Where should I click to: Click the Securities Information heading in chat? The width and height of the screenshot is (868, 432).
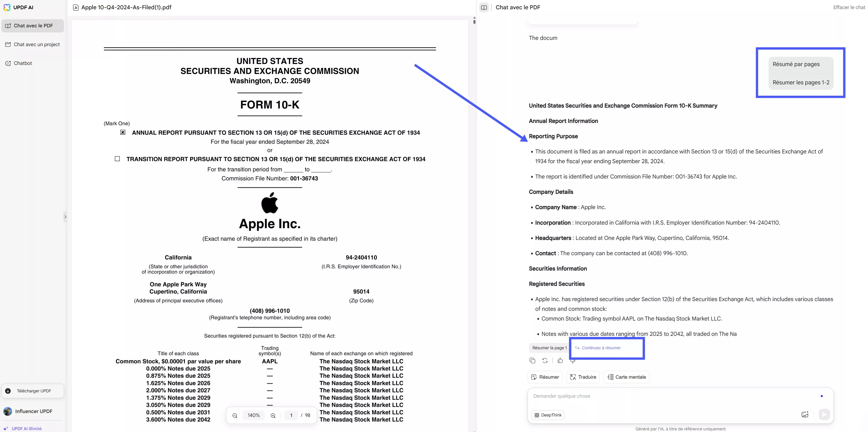pyautogui.click(x=558, y=269)
